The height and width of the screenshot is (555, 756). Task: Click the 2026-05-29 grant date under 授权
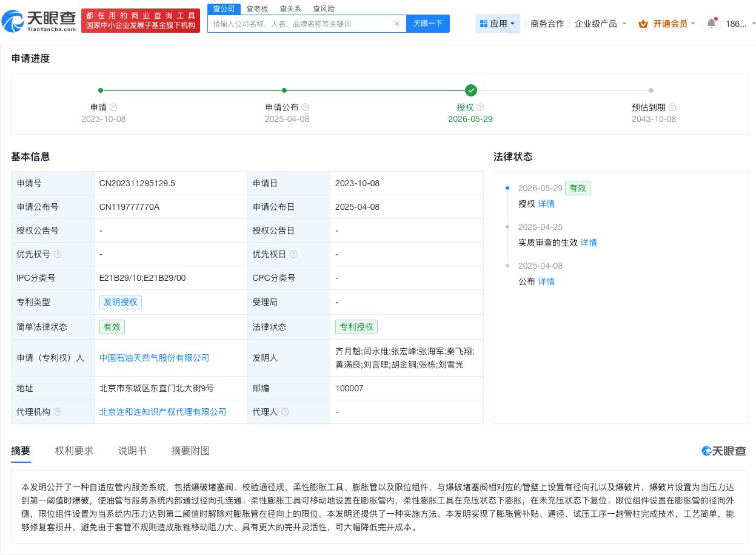point(470,119)
